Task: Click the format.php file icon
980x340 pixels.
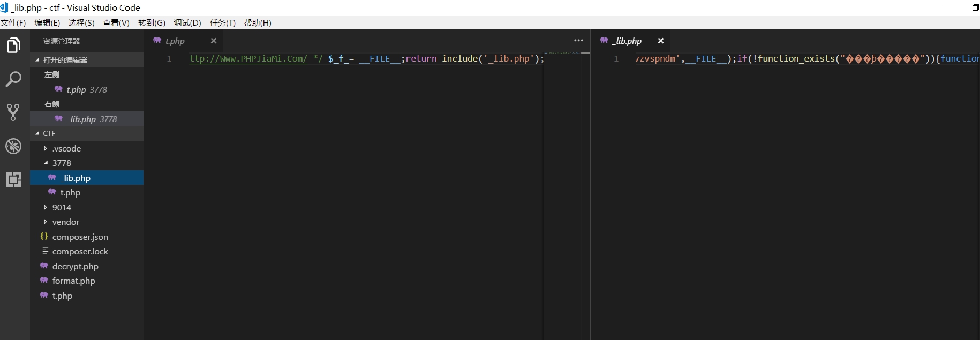Action: (44, 280)
